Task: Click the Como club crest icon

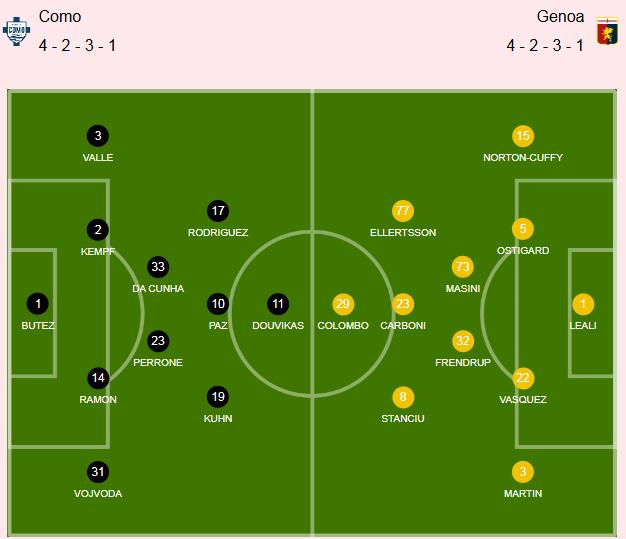Action: 16,31
